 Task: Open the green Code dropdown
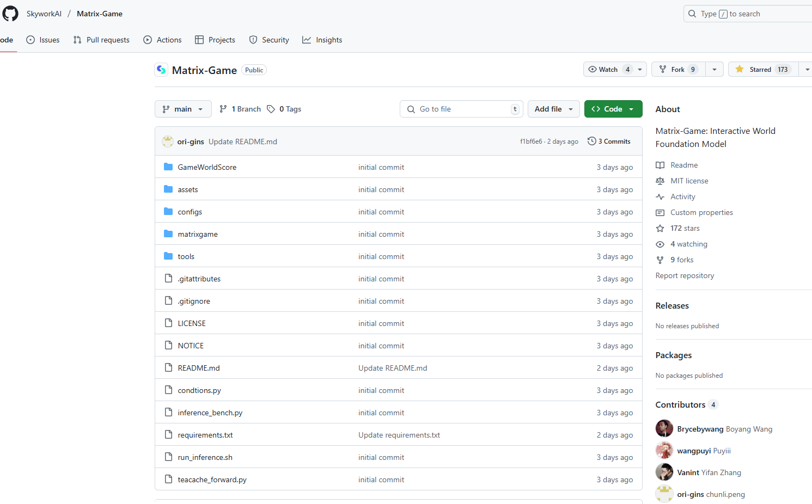(613, 109)
